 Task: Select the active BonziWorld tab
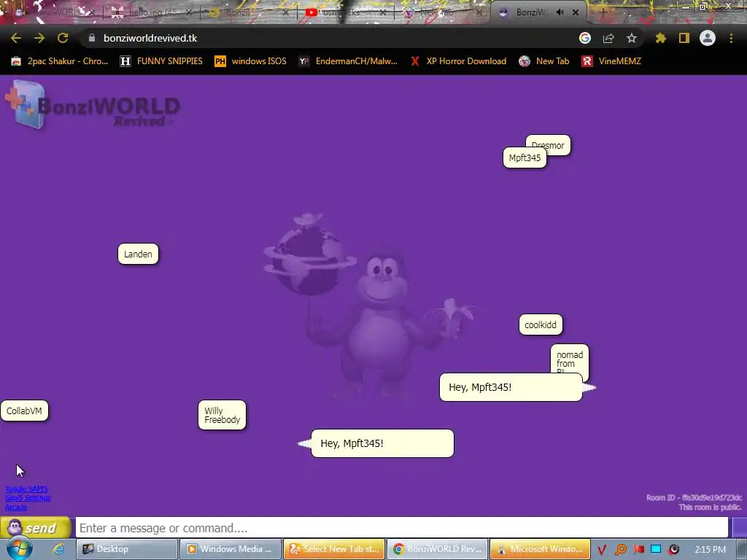click(x=538, y=12)
